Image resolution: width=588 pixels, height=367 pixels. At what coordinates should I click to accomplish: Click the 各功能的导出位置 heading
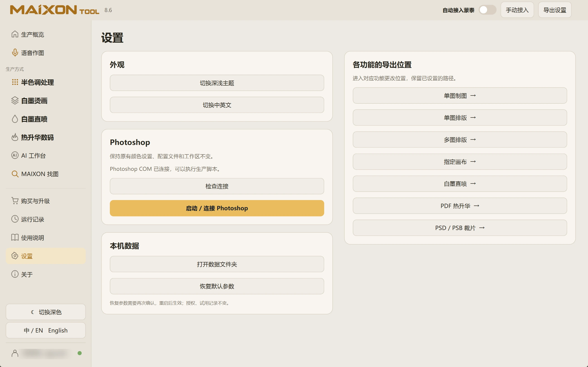[x=382, y=65]
